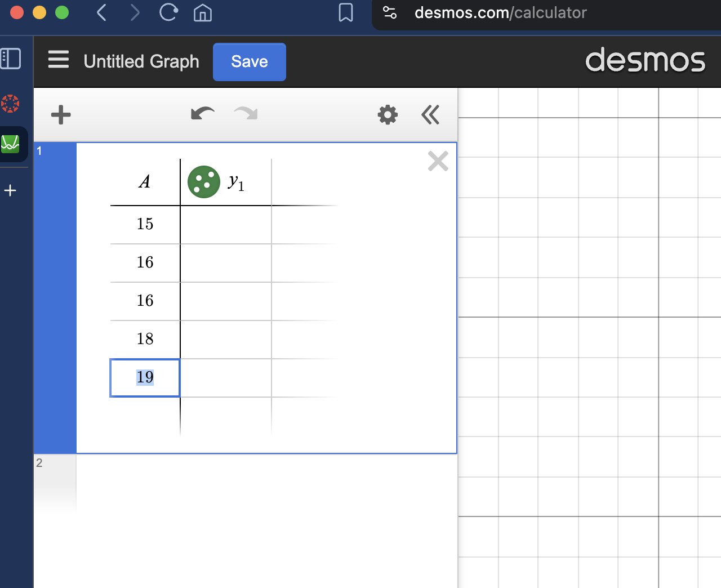721x588 pixels.
Task: Collapse the expression list with the double chevron
Action: tap(430, 115)
